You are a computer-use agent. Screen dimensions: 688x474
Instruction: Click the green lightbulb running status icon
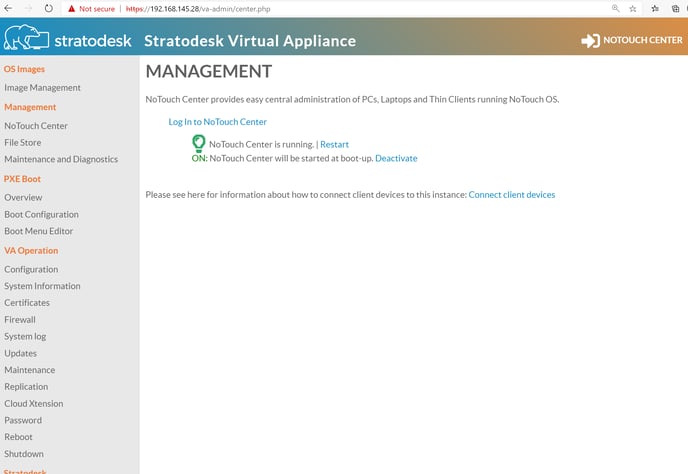pos(199,144)
